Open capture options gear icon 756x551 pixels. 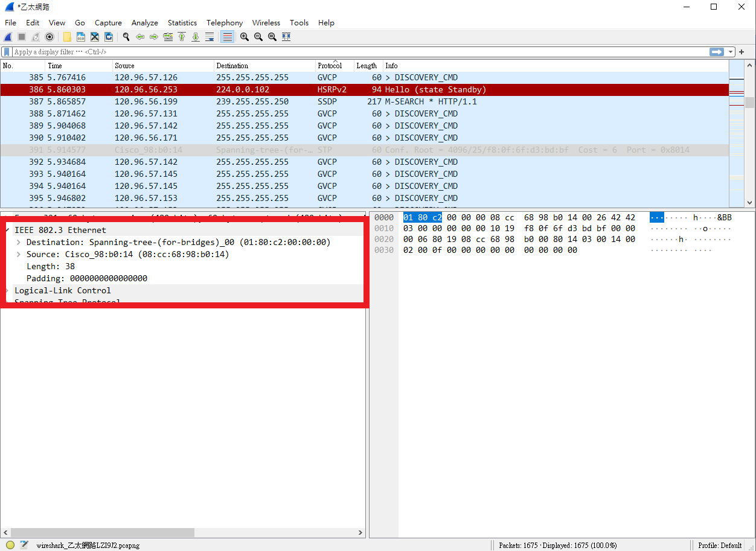50,37
